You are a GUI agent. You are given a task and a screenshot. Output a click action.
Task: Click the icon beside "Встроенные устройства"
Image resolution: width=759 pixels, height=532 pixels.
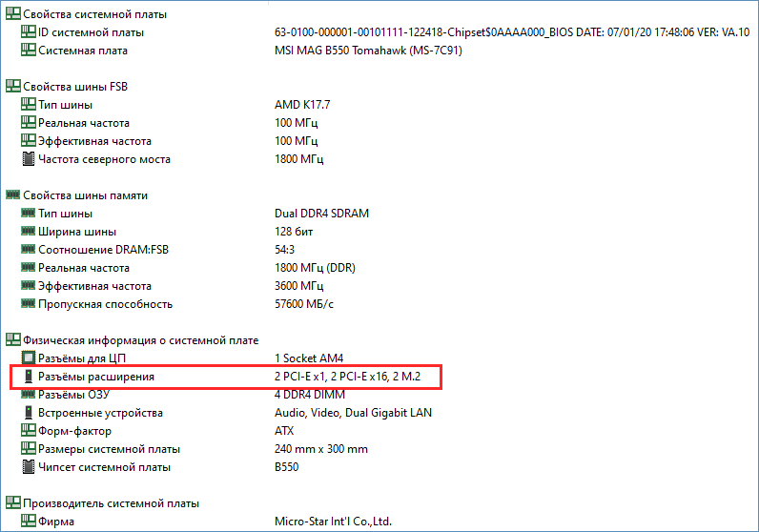click(x=28, y=413)
